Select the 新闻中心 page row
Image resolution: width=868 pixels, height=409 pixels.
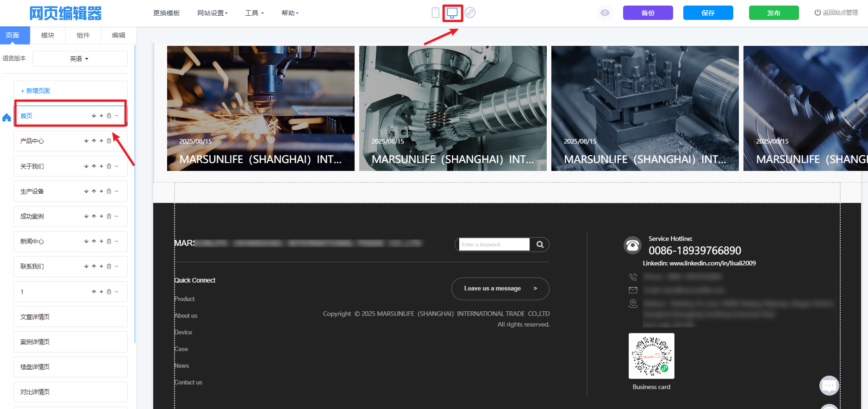point(70,241)
